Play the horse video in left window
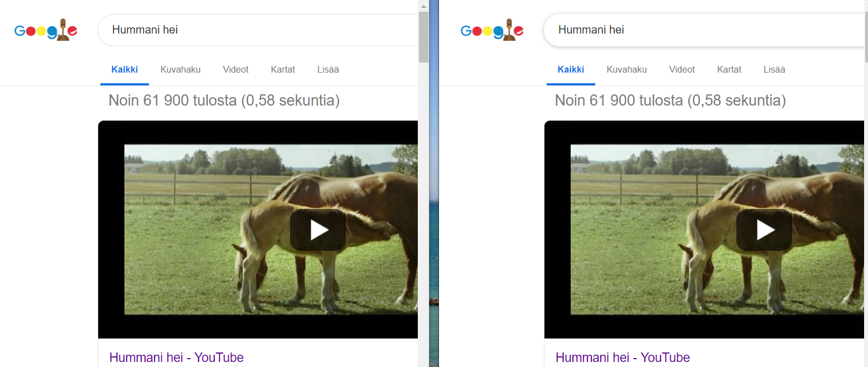This screenshot has height=367, width=868. pyautogui.click(x=318, y=230)
